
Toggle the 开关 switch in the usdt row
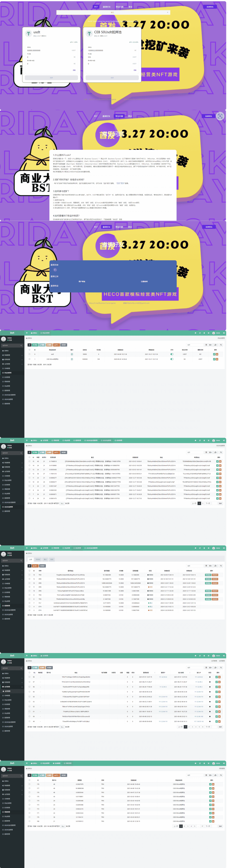[x=172, y=354]
